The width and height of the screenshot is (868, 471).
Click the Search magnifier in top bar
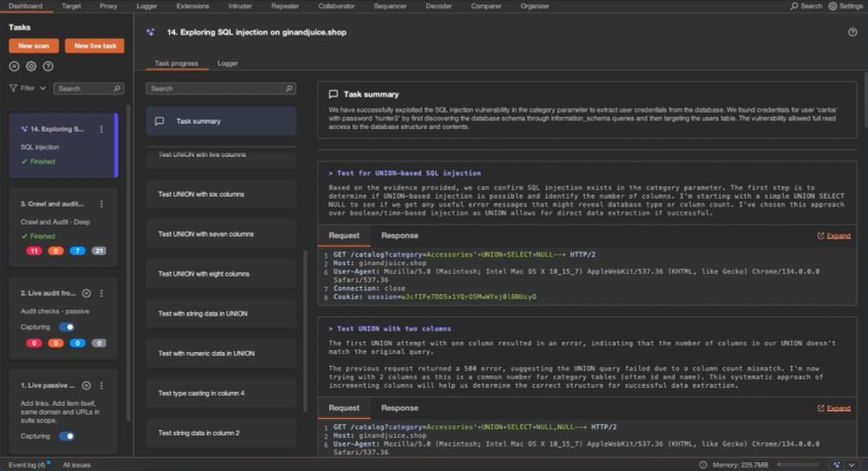click(x=794, y=6)
